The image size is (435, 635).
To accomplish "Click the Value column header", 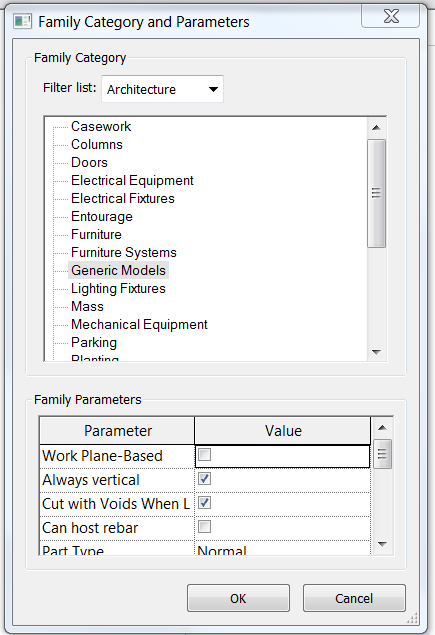I will tap(283, 430).
